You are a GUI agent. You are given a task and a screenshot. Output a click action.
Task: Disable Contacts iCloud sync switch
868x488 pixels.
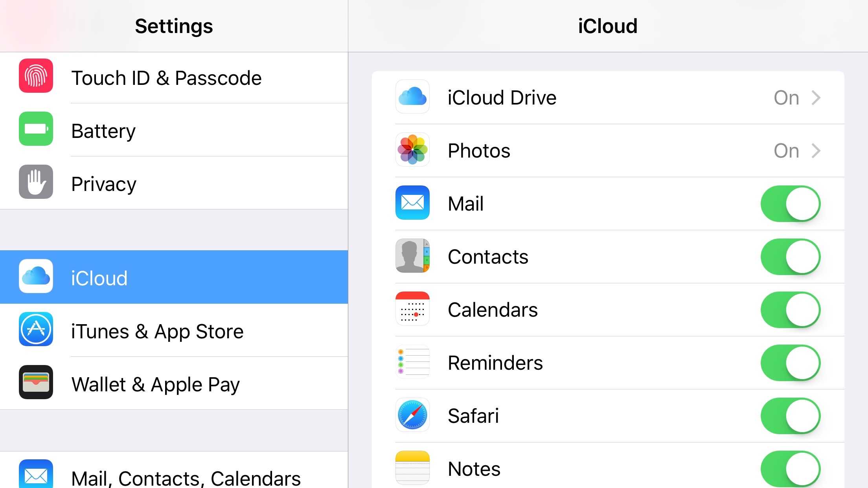(790, 257)
